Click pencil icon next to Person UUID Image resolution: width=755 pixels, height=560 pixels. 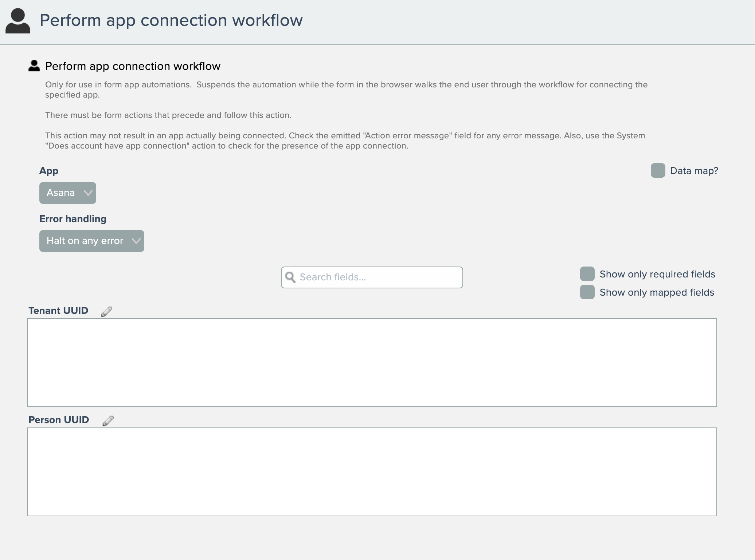tap(108, 421)
